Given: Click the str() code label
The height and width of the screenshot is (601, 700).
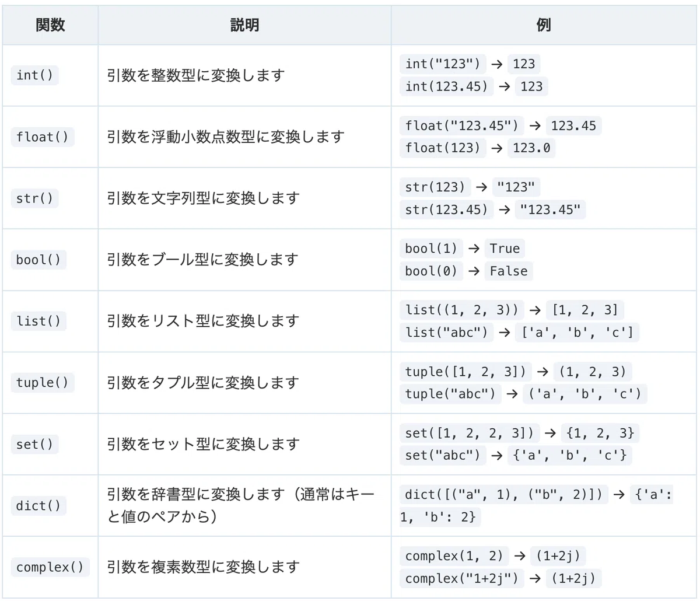Looking at the screenshot, I should point(35,198).
